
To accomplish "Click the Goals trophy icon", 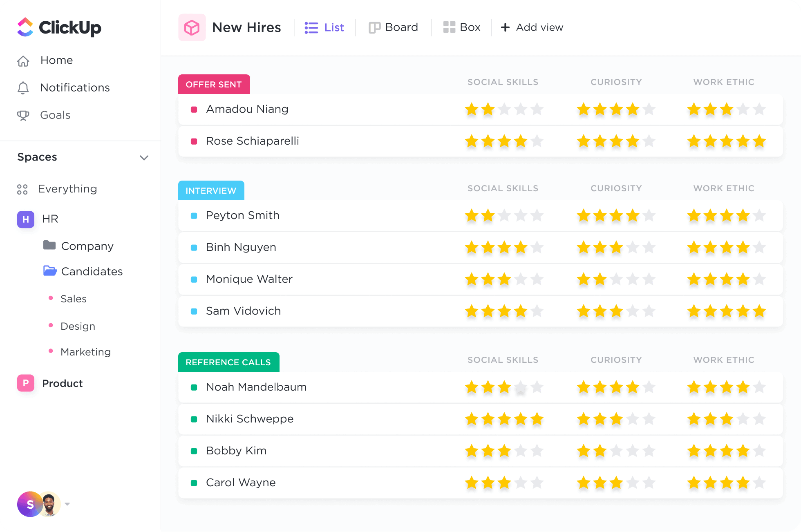I will tap(23, 115).
